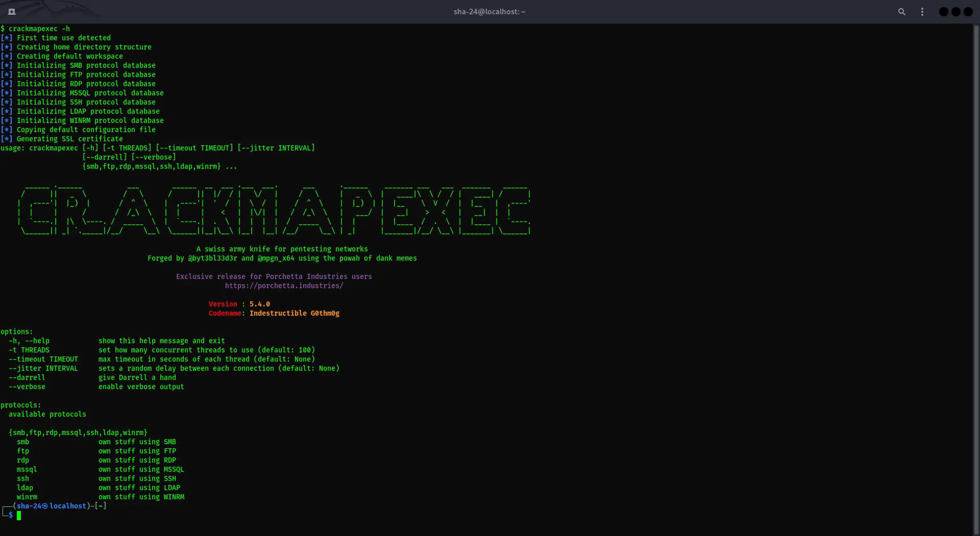Screen dimensions: 980x536
Task: Click the 'enable verbose output' description
Action: [x=141, y=387]
